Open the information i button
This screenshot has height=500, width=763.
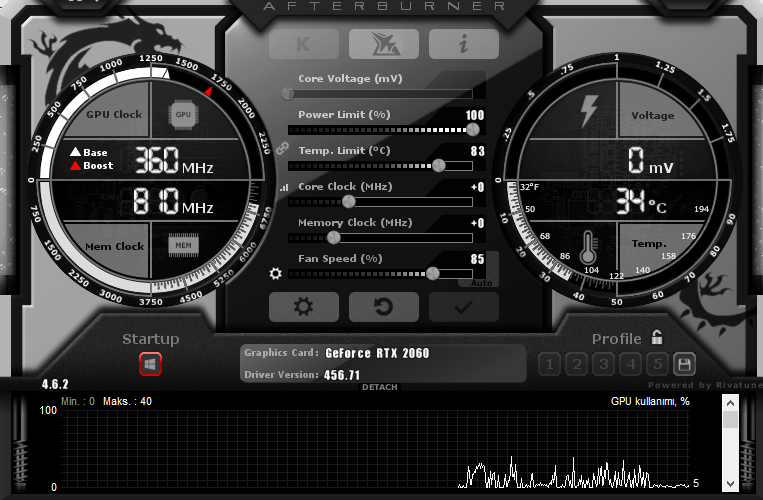(463, 44)
